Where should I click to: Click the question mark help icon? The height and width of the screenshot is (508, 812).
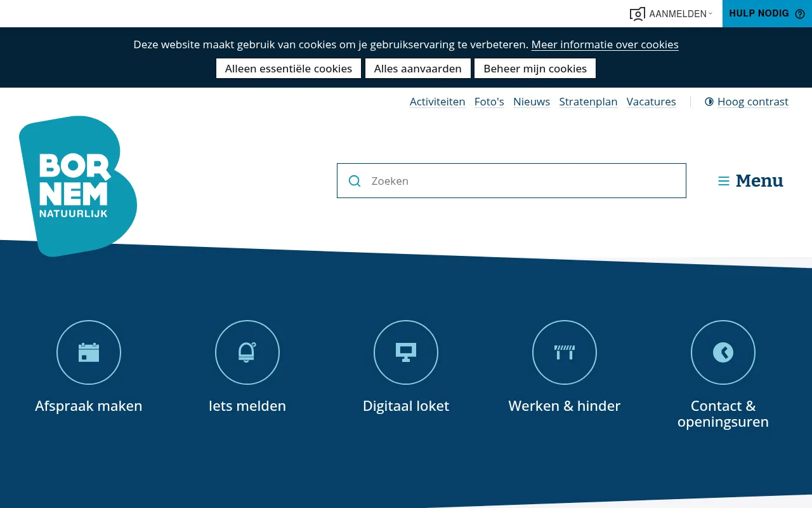coord(800,14)
